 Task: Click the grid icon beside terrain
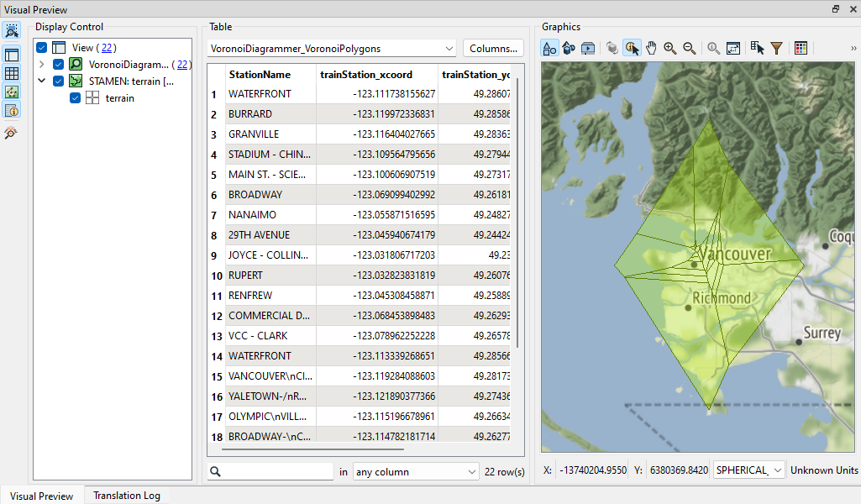(92, 98)
